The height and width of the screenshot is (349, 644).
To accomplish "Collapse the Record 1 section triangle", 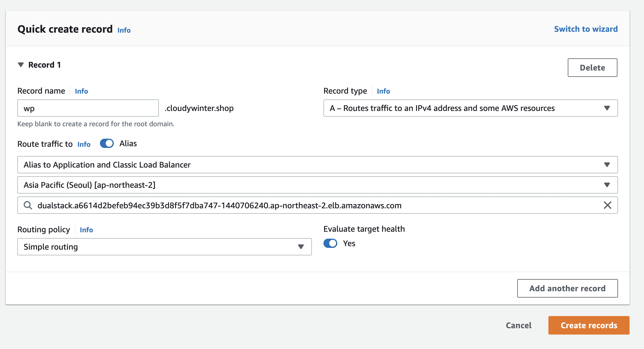I will (x=21, y=65).
